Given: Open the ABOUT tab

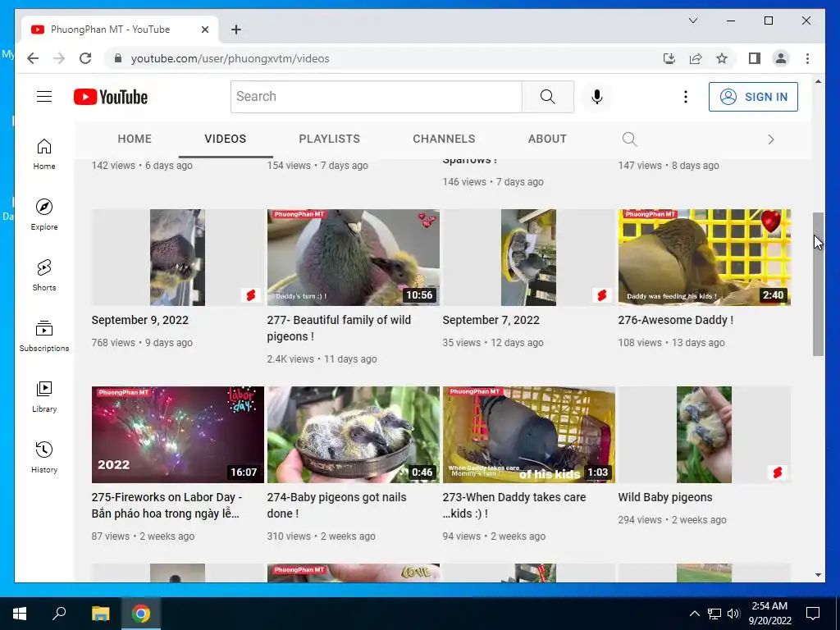Looking at the screenshot, I should tap(547, 139).
